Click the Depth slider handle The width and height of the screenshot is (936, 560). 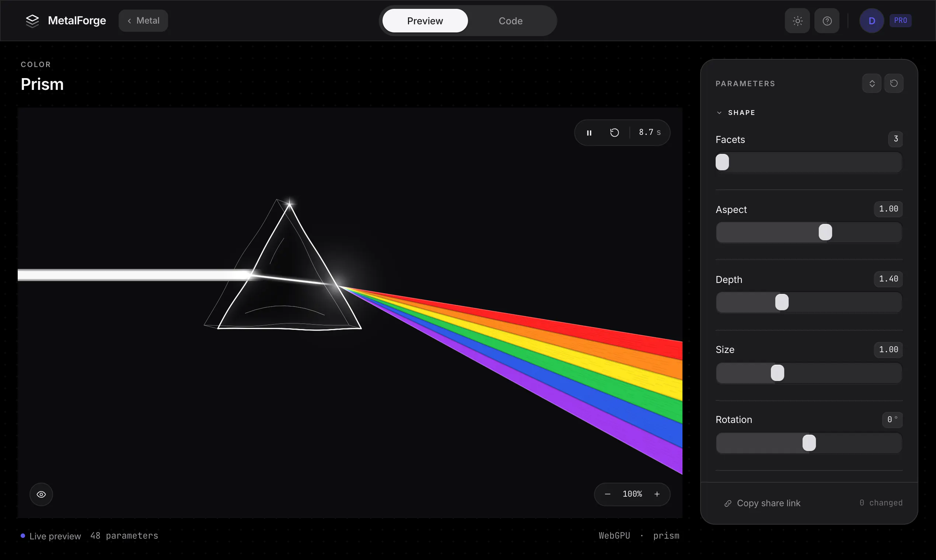[782, 302]
